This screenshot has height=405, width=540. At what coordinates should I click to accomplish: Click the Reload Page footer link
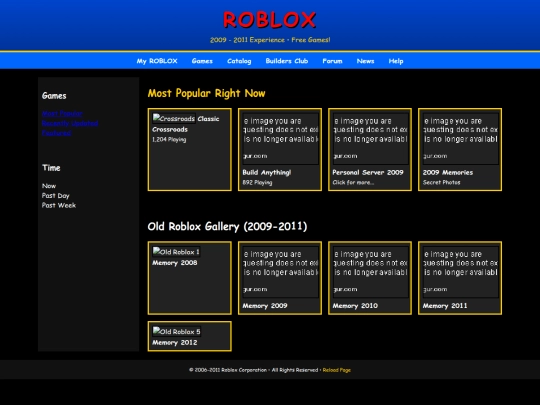tap(337, 370)
